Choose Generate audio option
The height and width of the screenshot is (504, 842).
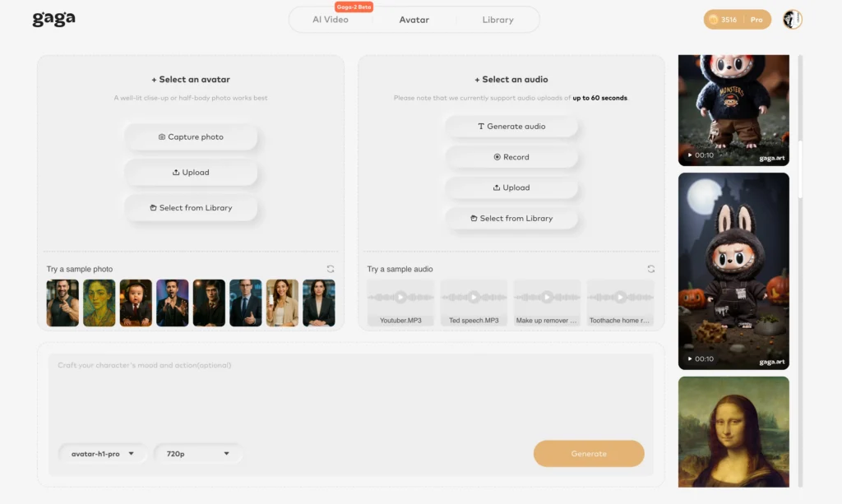[511, 127]
